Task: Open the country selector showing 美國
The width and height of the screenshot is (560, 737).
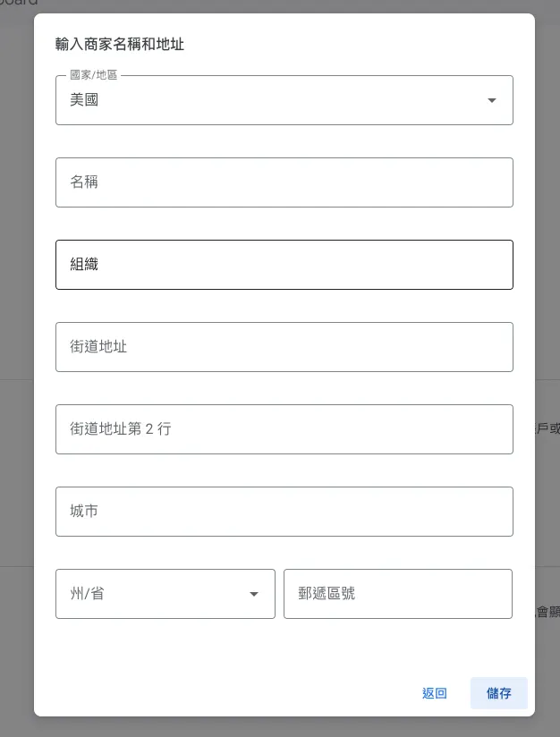Action: coord(268,100)
